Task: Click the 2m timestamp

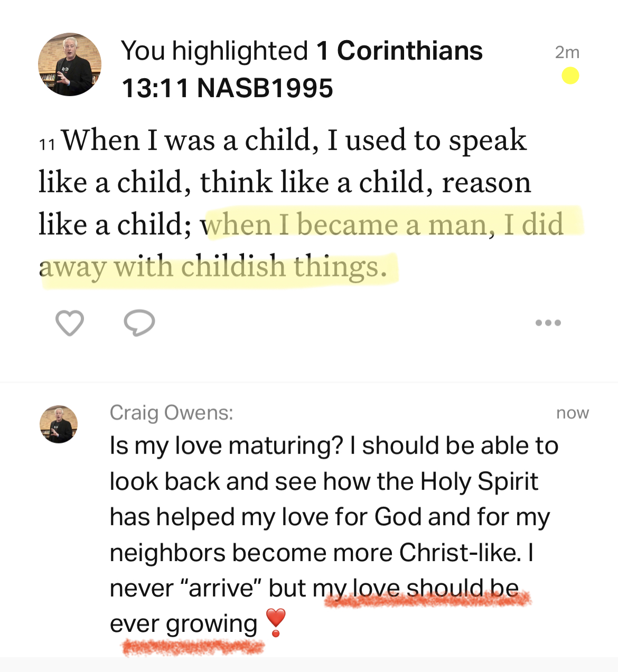Action: (x=567, y=52)
